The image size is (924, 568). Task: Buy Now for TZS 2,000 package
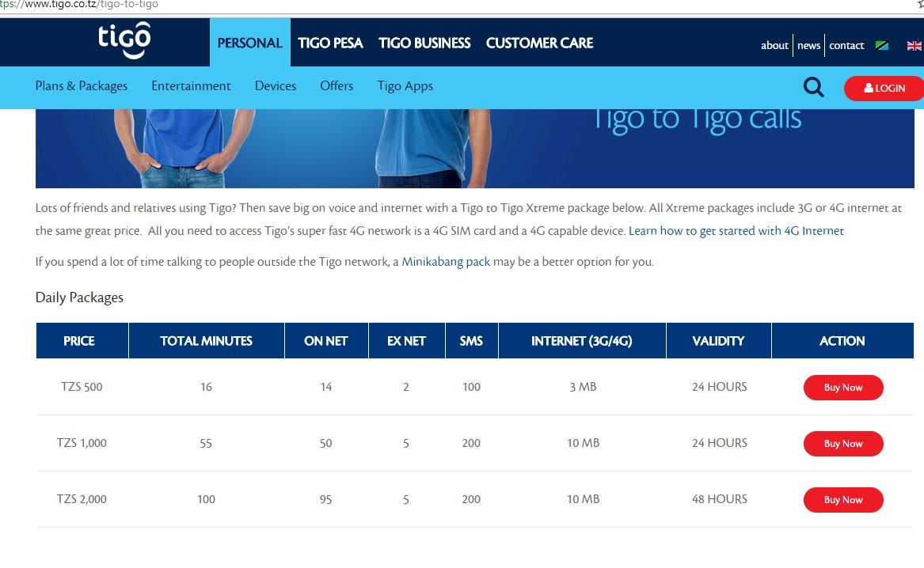(x=843, y=500)
